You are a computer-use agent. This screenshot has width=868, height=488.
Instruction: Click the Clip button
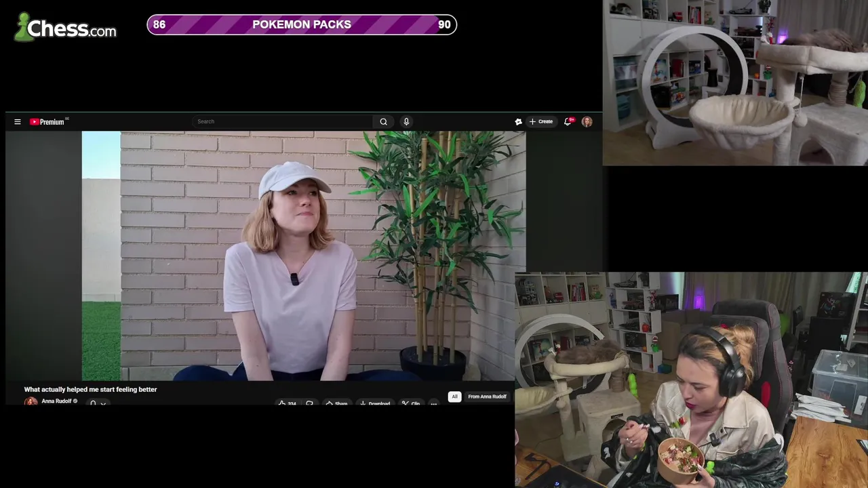point(411,403)
